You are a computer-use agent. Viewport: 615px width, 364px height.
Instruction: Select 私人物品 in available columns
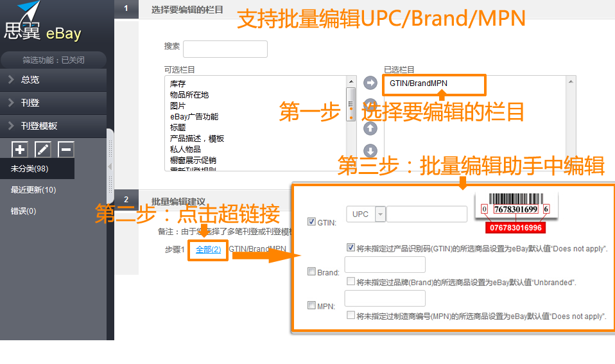coord(185,150)
